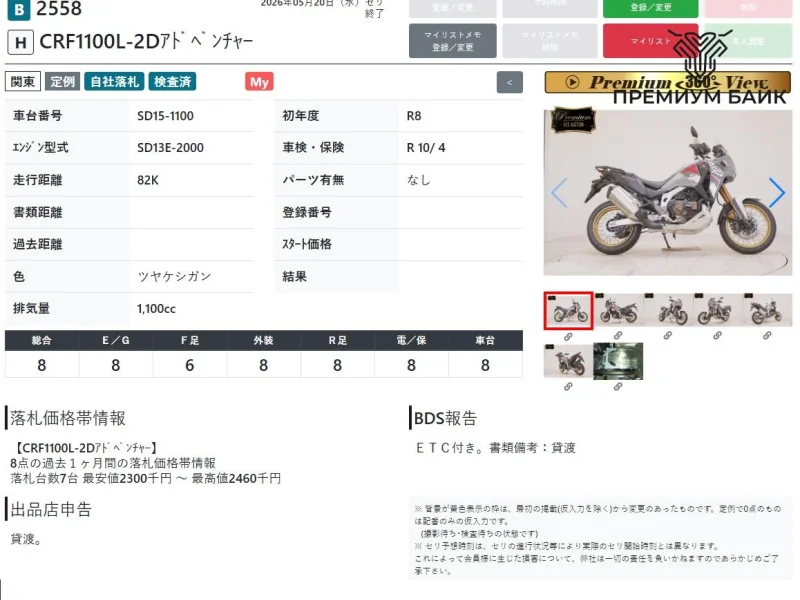Click link icon under sixth thumbnail
This screenshot has width=800, height=600.
click(568, 387)
